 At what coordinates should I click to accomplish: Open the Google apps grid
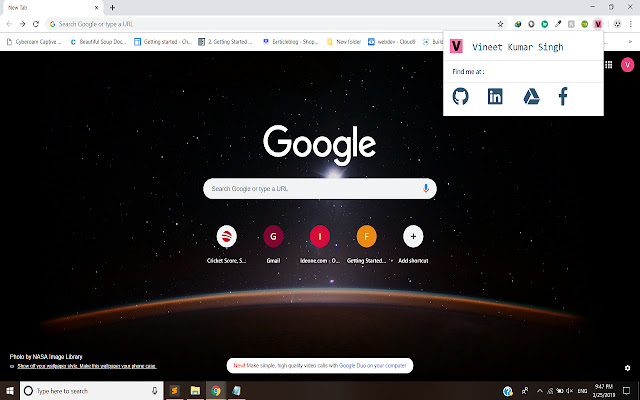click(609, 64)
